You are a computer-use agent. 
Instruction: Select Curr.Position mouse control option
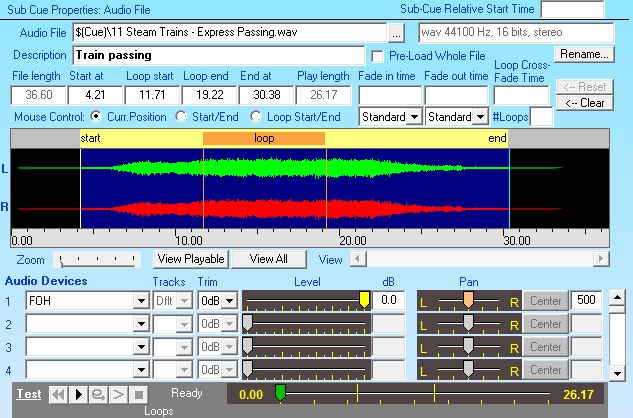point(96,116)
